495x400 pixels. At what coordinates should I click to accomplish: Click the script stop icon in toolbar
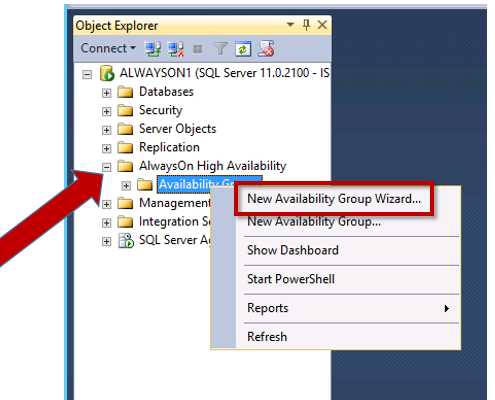[266, 49]
